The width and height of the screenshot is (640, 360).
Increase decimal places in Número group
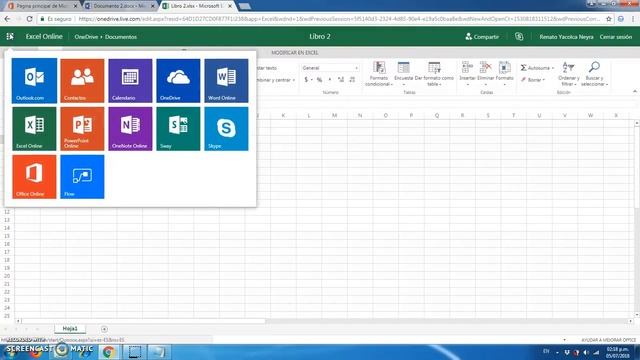click(x=340, y=80)
